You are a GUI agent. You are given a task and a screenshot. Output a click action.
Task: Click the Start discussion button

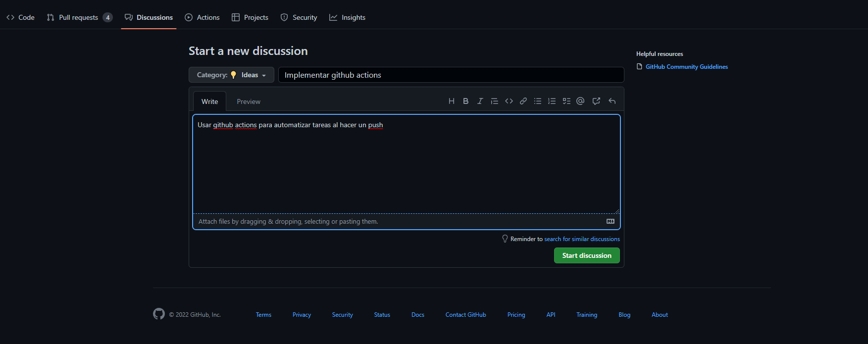click(x=587, y=255)
